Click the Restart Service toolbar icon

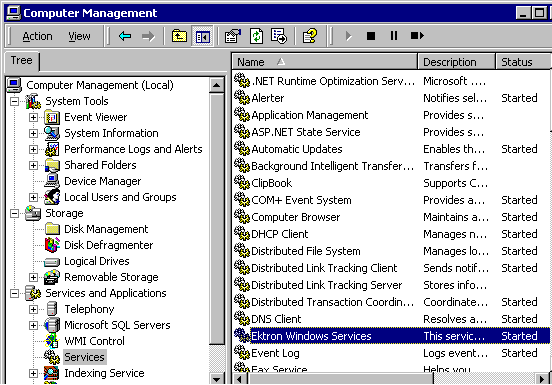[x=417, y=36]
